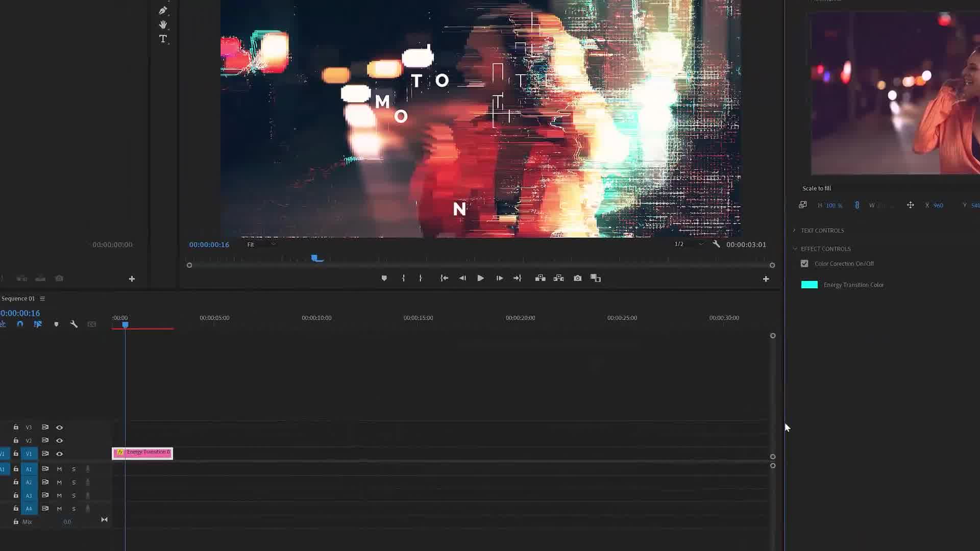Screen dimensions: 980x551
Task: Open Timeline display settings wrench
Action: point(74,324)
